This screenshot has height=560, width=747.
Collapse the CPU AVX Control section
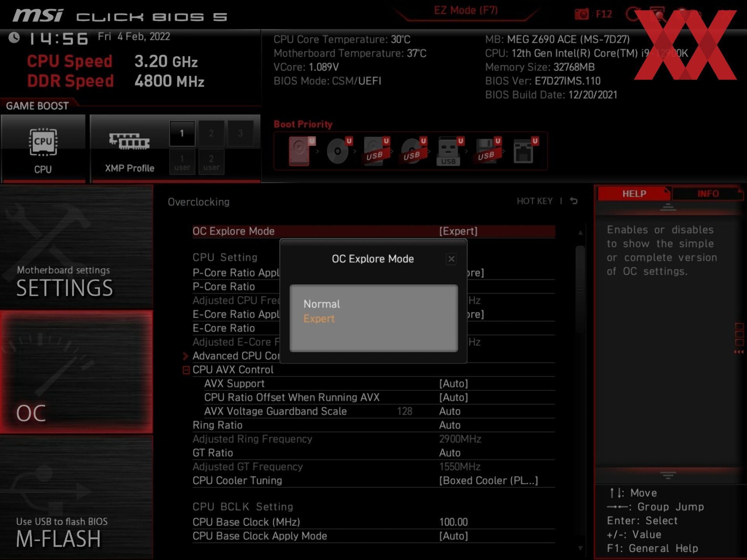pos(186,370)
